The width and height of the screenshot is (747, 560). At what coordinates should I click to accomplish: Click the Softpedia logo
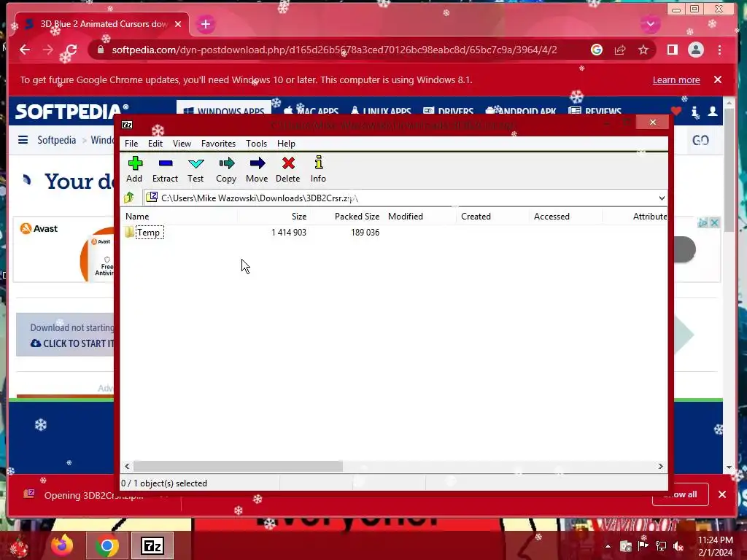click(72, 112)
